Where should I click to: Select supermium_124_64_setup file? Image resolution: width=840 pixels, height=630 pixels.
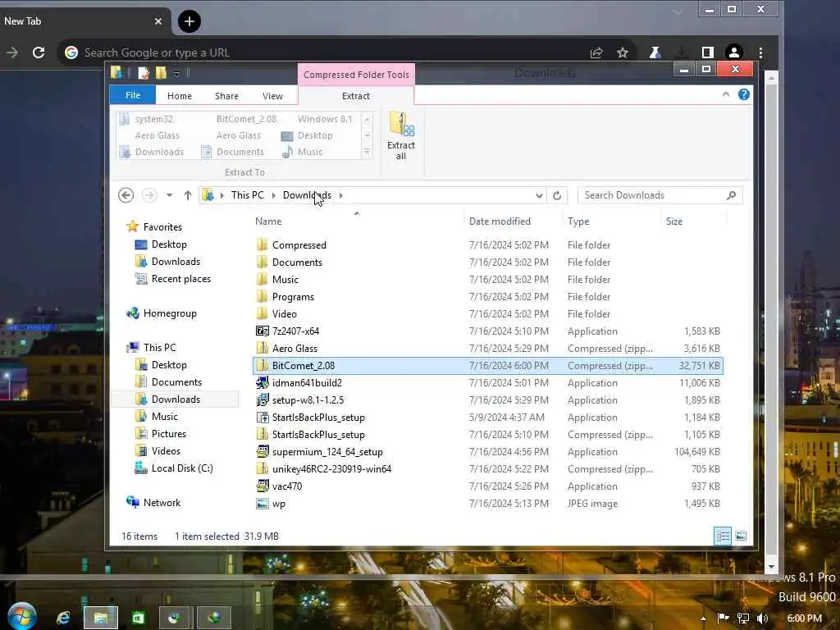pos(487,452)
